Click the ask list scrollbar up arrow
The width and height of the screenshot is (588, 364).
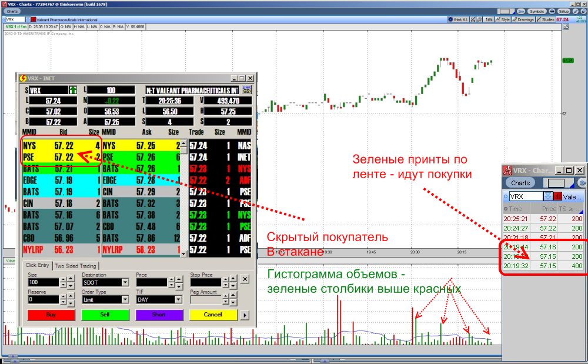tap(183, 143)
